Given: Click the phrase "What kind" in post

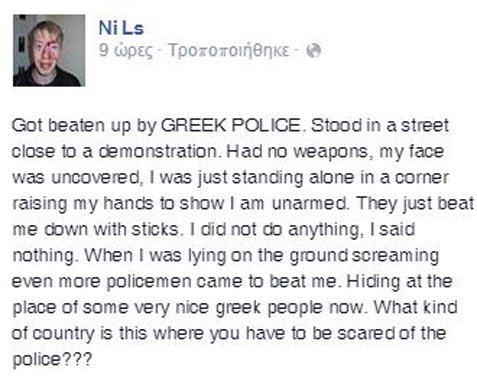Looking at the screenshot, I should [x=415, y=307].
